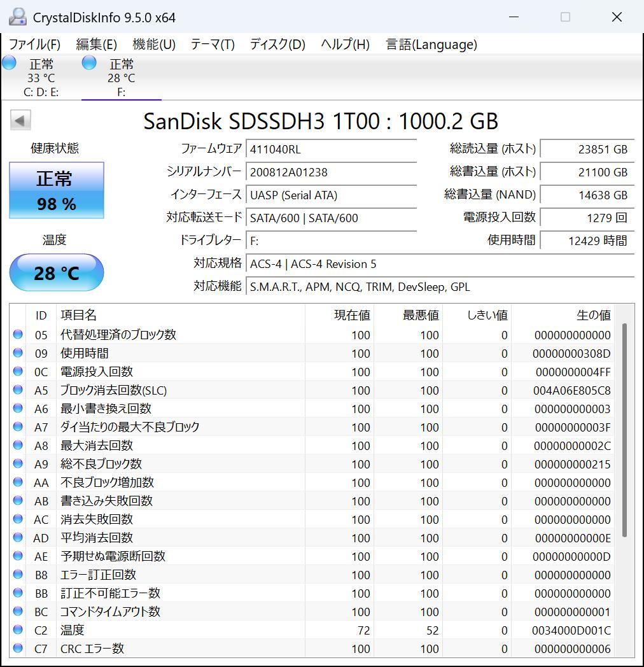Select the 予期せぬ電源断回数 row name
The height and width of the screenshot is (667, 644).
113,556
